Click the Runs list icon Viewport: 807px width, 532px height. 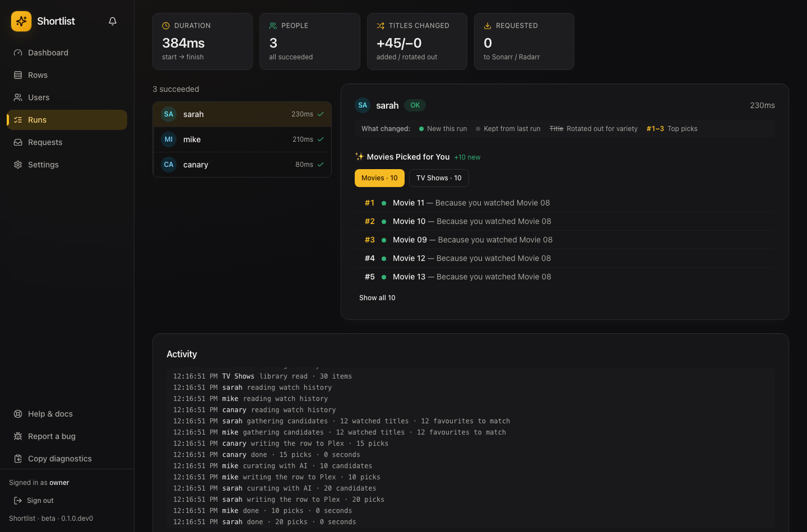click(18, 120)
